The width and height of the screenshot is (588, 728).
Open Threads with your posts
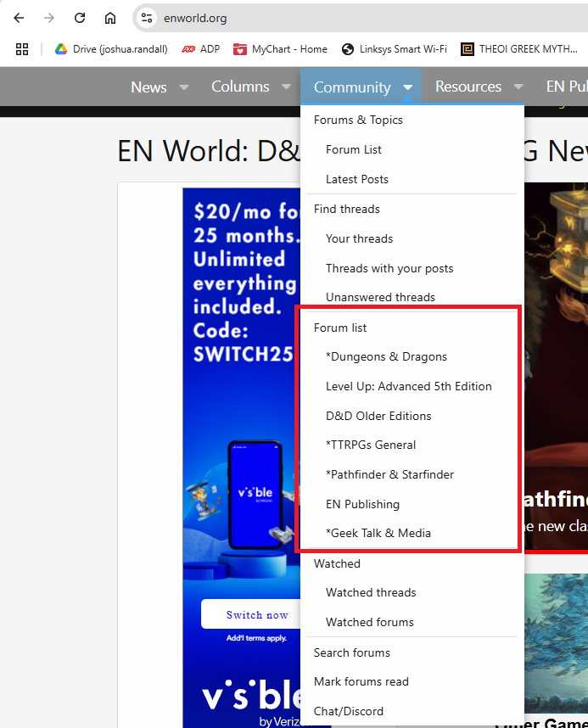(x=389, y=268)
